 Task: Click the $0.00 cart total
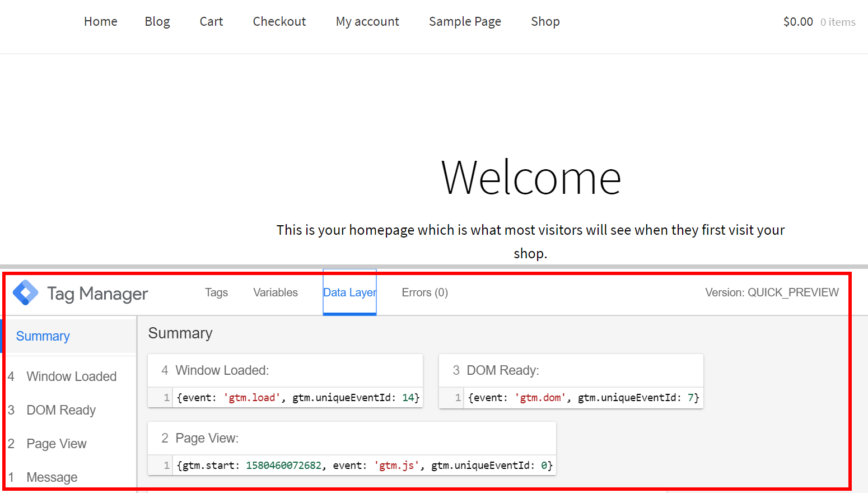(x=798, y=22)
